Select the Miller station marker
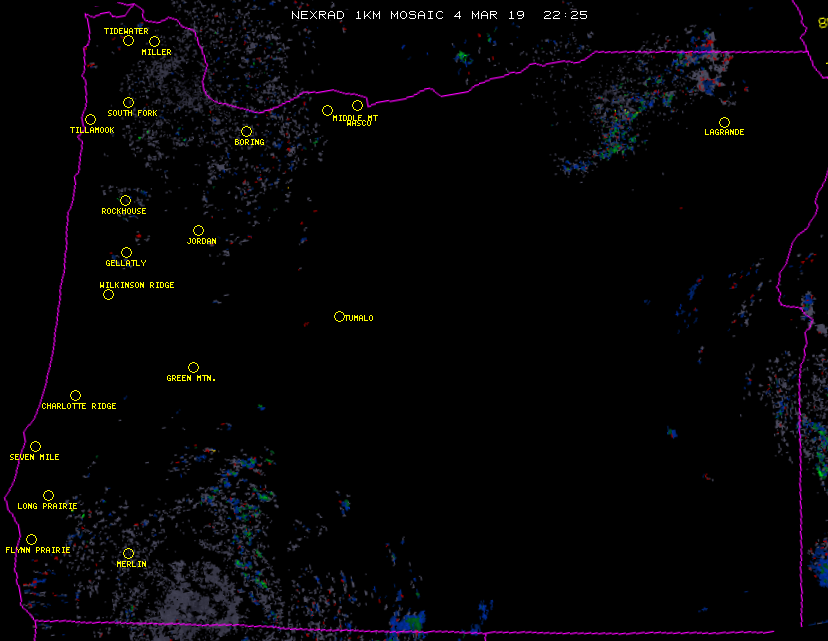 pos(154,42)
